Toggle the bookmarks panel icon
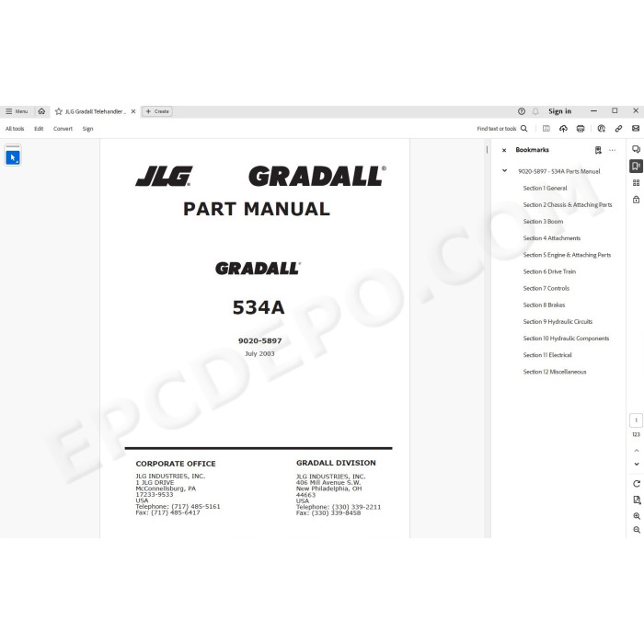 (636, 166)
